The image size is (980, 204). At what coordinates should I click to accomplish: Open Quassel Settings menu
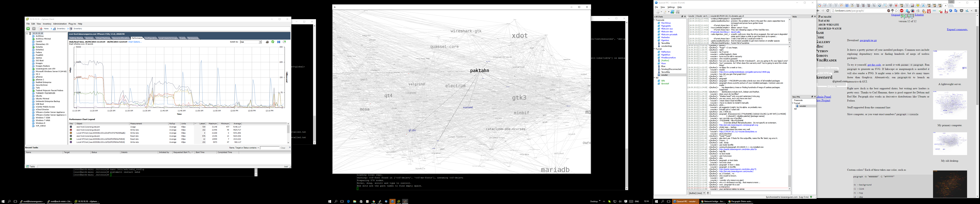click(x=671, y=7)
